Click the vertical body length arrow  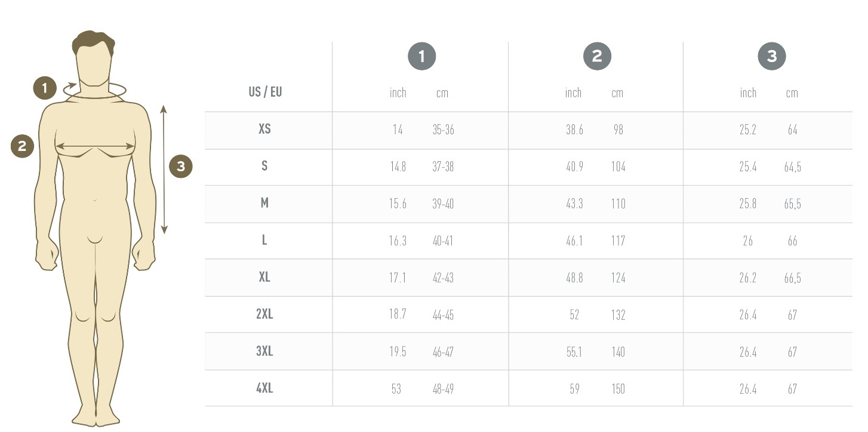click(164, 169)
